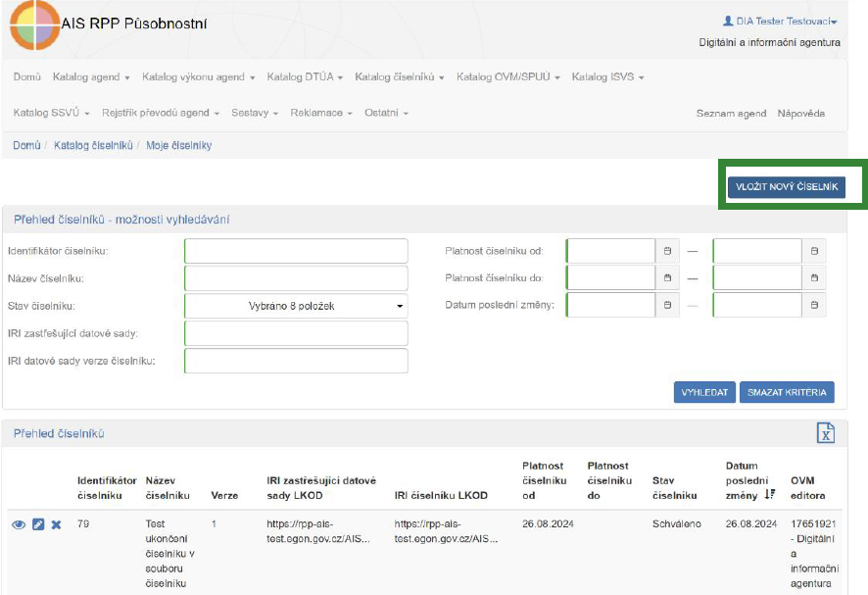Screen dimensions: 868x595
Task: Expand the 'Stav číselníku' dropdown
Action: 296,306
